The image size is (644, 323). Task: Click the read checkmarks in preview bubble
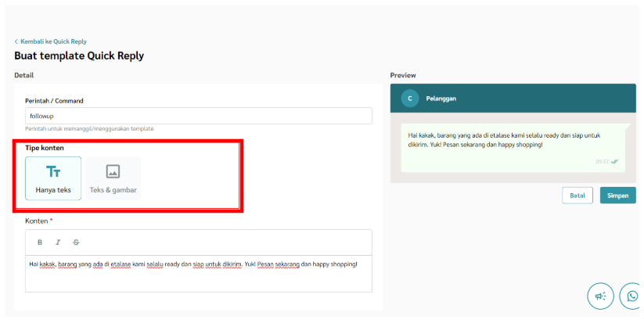click(x=615, y=162)
